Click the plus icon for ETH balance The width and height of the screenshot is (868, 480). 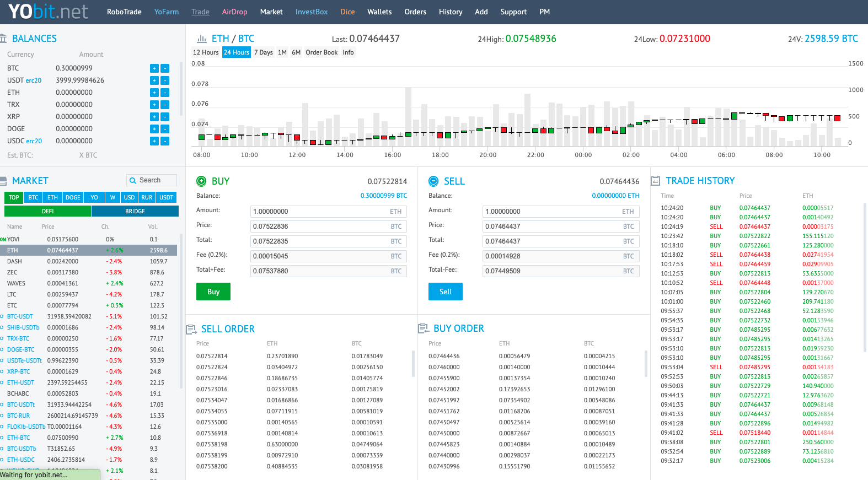click(x=154, y=93)
